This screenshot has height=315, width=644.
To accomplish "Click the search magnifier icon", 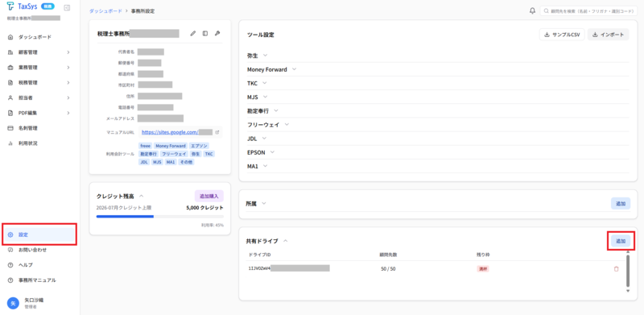I will point(547,11).
